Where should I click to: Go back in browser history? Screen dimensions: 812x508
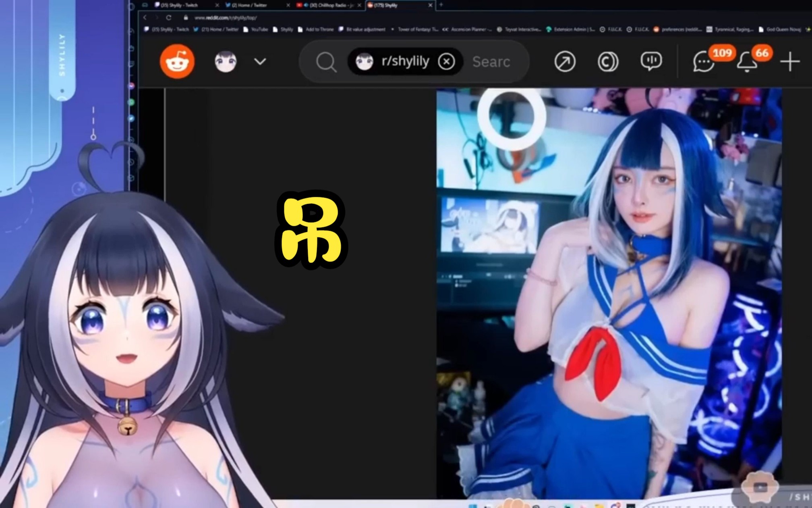pos(145,18)
